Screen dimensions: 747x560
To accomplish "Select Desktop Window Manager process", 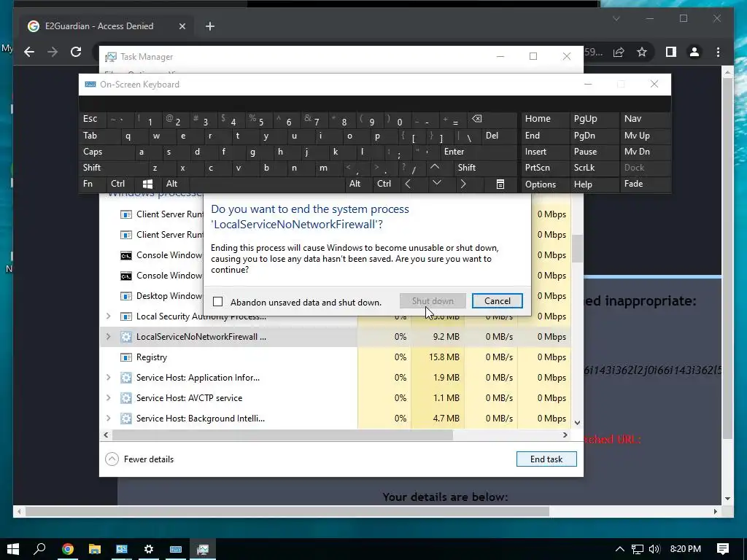I will 152,296.
